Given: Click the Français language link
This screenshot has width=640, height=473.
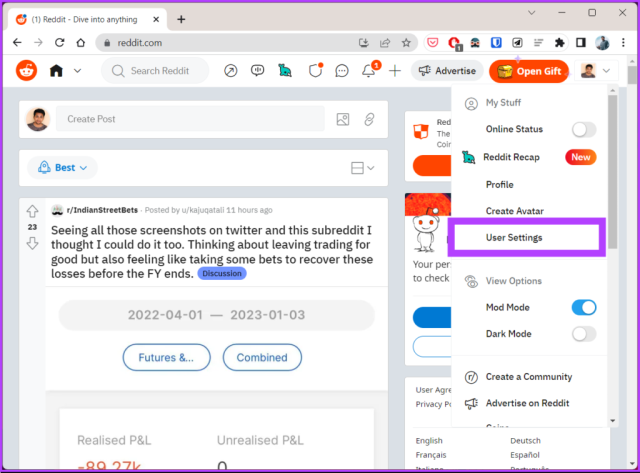Looking at the screenshot, I should 431,455.
